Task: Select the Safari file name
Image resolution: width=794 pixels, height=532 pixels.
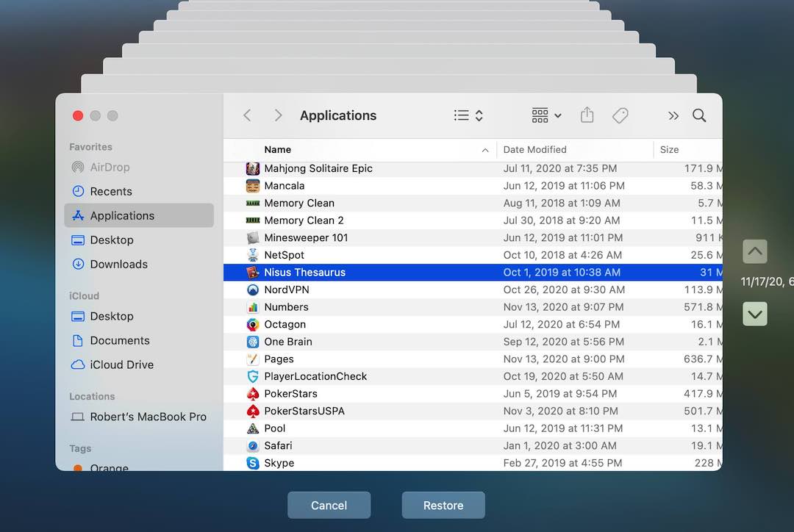Action: coord(278,445)
